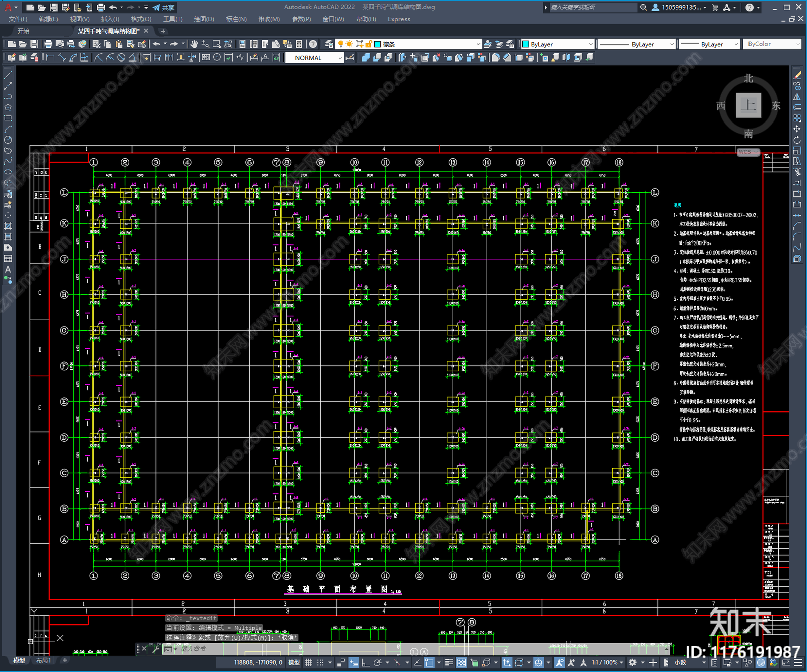Select the Mirror tool in modify toolbar

pos(797,97)
